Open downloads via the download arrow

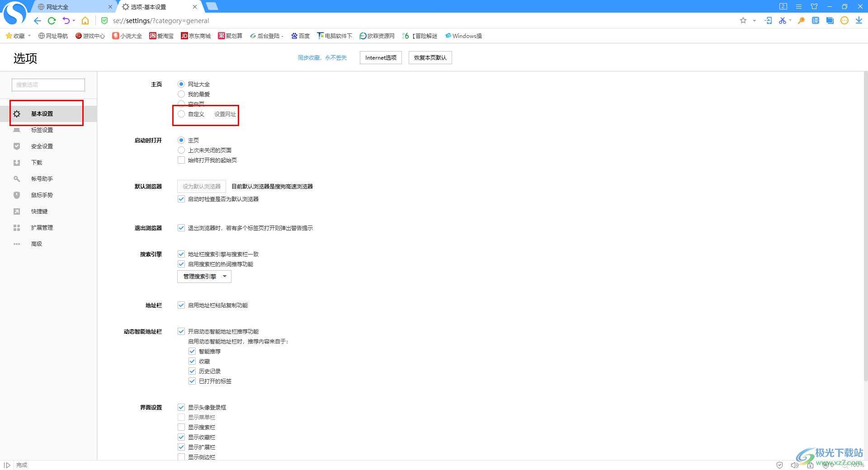(x=859, y=20)
